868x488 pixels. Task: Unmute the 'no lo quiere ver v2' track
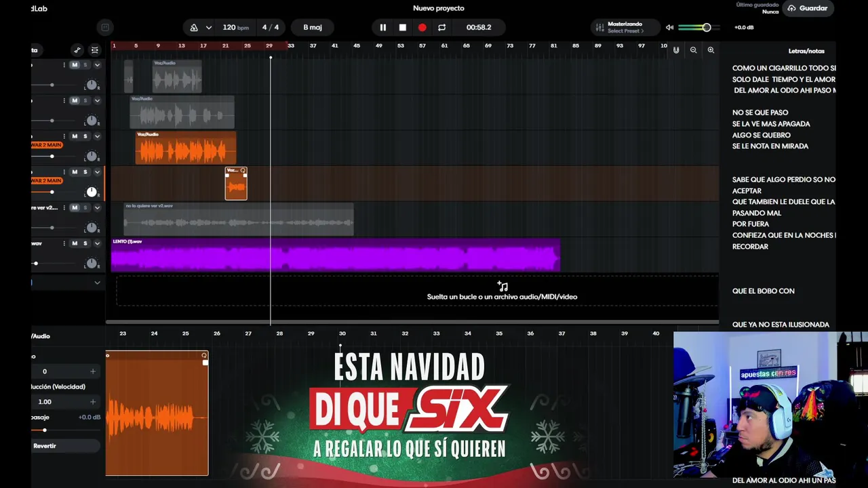[75, 207]
